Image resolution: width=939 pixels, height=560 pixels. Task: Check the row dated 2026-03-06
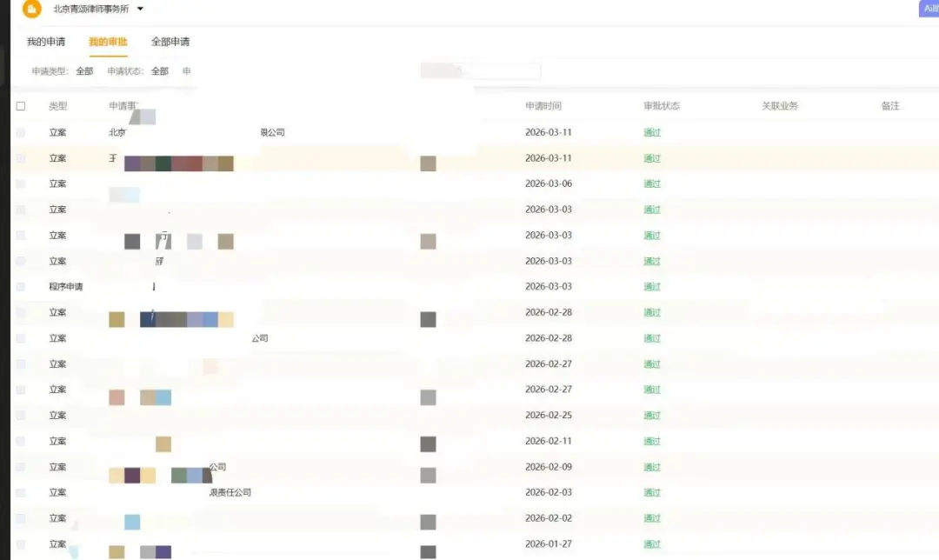tap(21, 184)
